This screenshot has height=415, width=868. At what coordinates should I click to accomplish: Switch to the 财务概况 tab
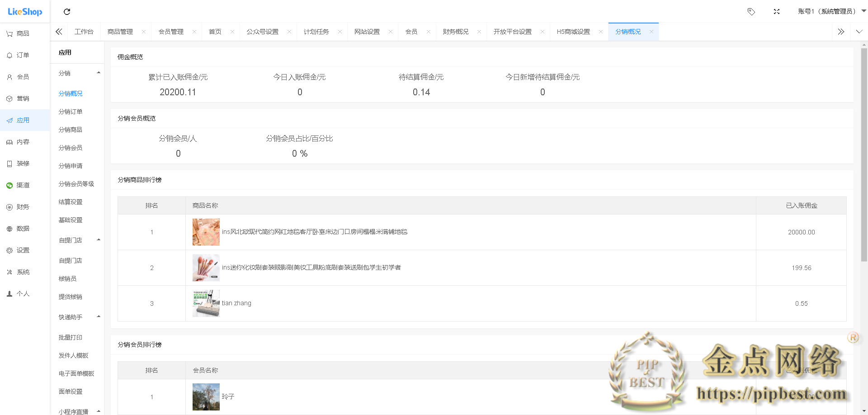pos(456,32)
